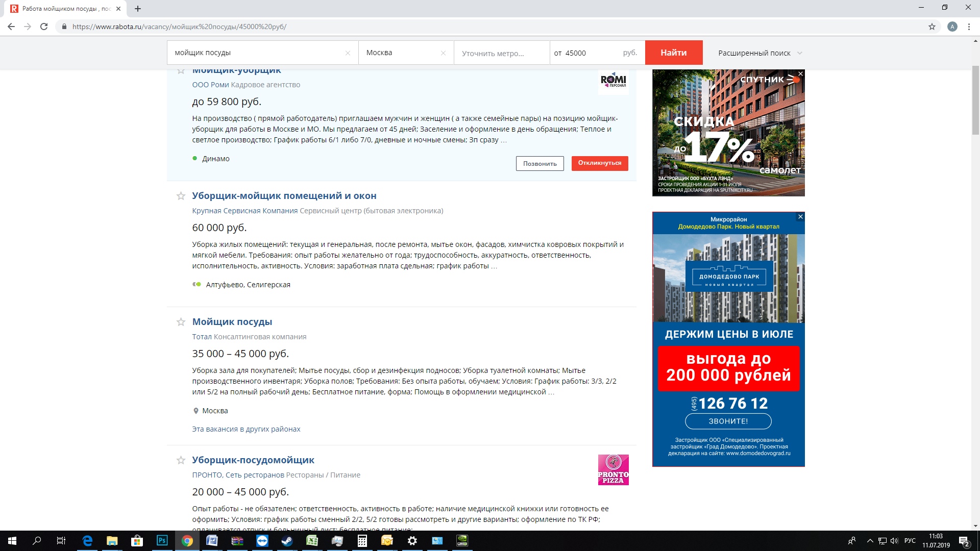Close the Спутник advertisement banner
Viewport: 980px width, 551px height.
[800, 74]
